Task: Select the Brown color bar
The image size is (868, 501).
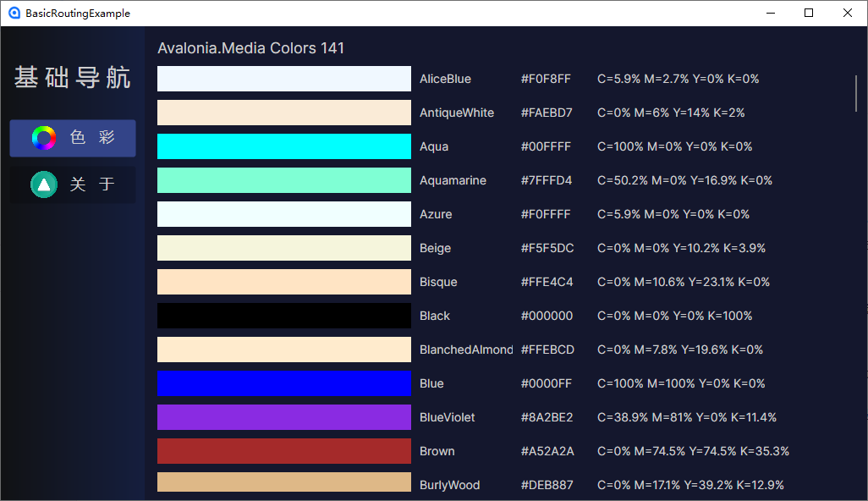Action: click(284, 450)
